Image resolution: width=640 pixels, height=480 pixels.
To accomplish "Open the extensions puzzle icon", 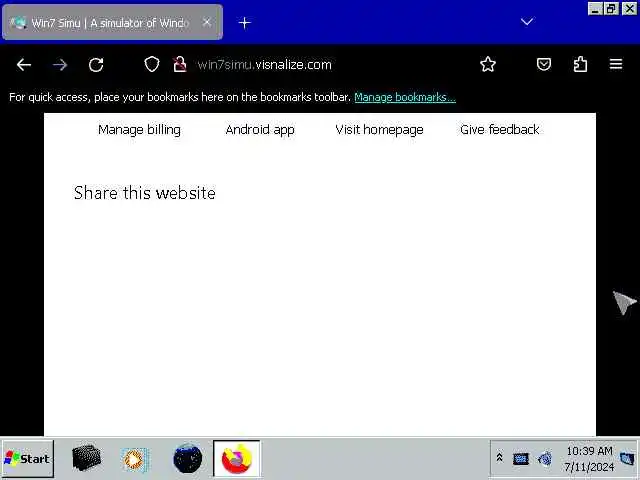I will pos(580,64).
